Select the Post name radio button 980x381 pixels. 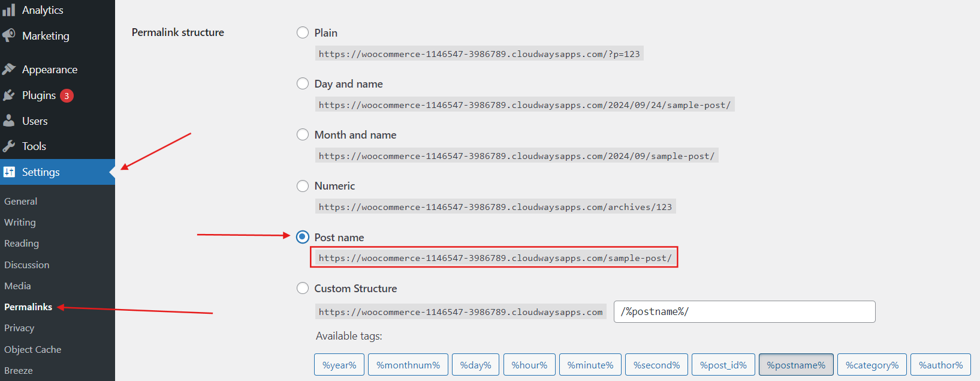[303, 237]
